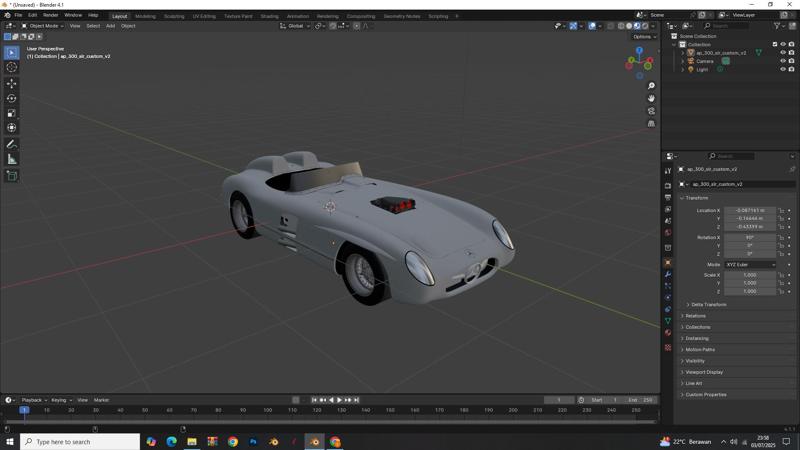Select the Select Box tool
Image resolution: width=800 pixels, height=450 pixels.
point(11,53)
